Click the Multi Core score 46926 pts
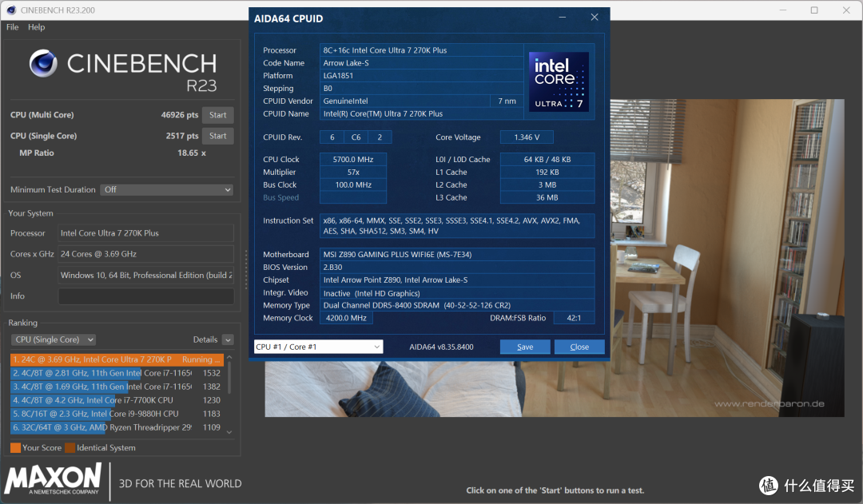Screen dimensions: 863x504 coord(180,115)
